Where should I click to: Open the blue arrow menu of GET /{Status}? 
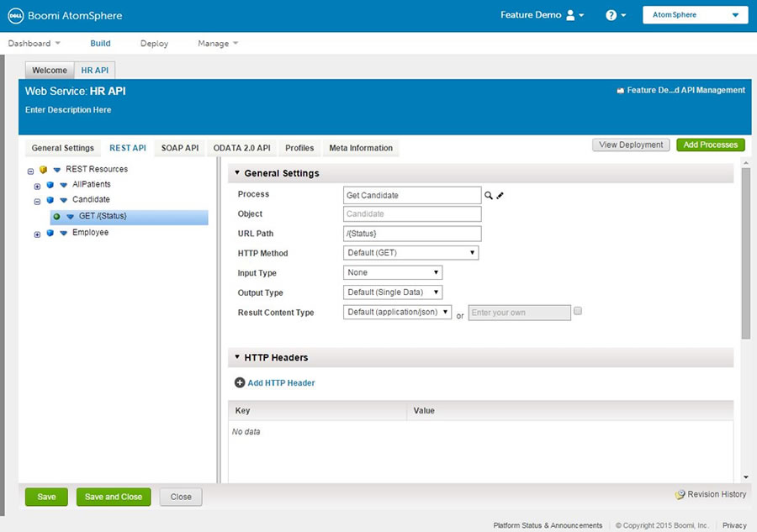pos(70,217)
